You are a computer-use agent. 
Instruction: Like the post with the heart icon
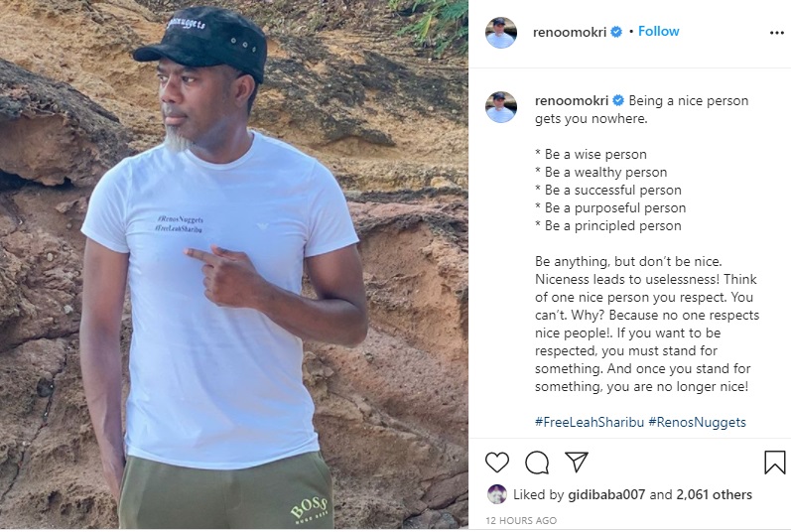coord(497,463)
